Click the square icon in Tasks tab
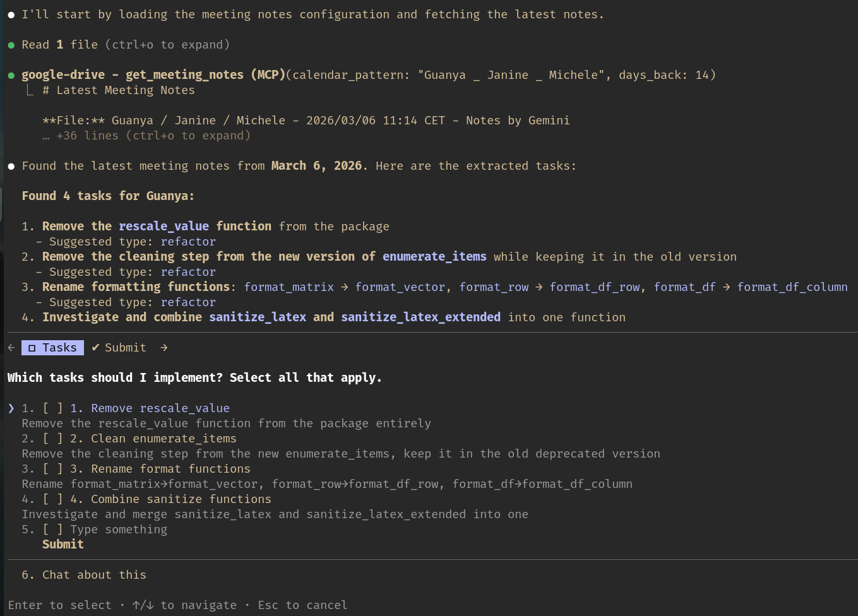 coord(32,348)
